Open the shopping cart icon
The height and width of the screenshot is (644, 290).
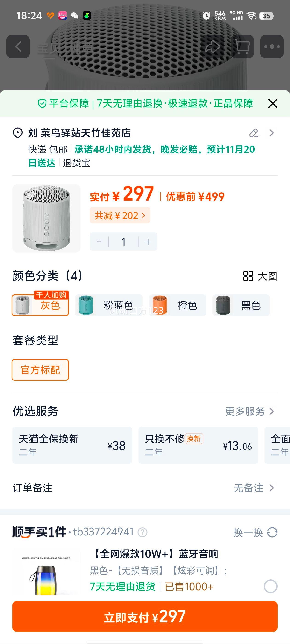click(242, 47)
